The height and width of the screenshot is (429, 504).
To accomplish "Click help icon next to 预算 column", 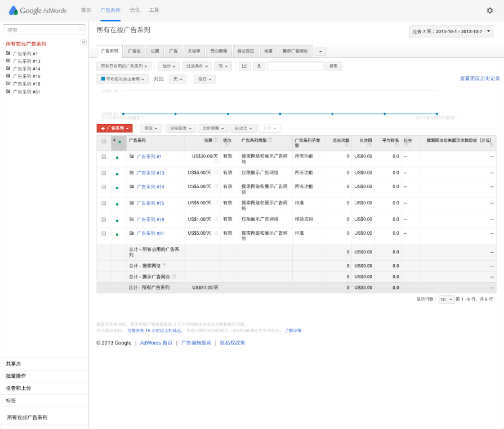I will coord(216,140).
